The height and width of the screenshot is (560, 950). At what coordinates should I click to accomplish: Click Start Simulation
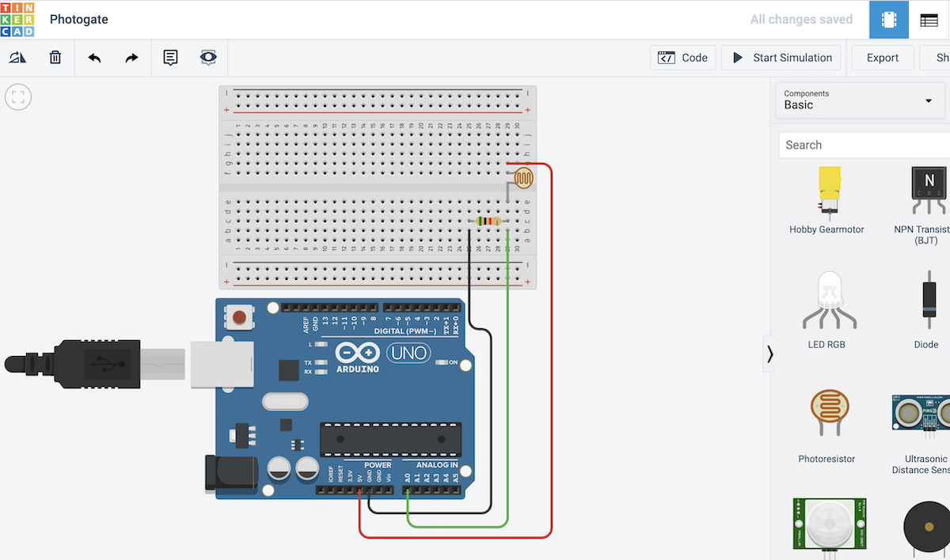tap(781, 57)
